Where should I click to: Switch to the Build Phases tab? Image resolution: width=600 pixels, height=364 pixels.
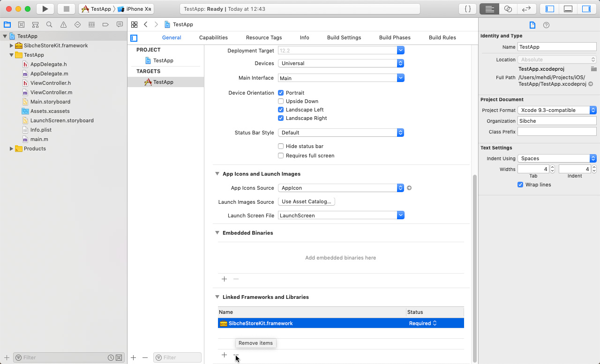click(x=395, y=37)
